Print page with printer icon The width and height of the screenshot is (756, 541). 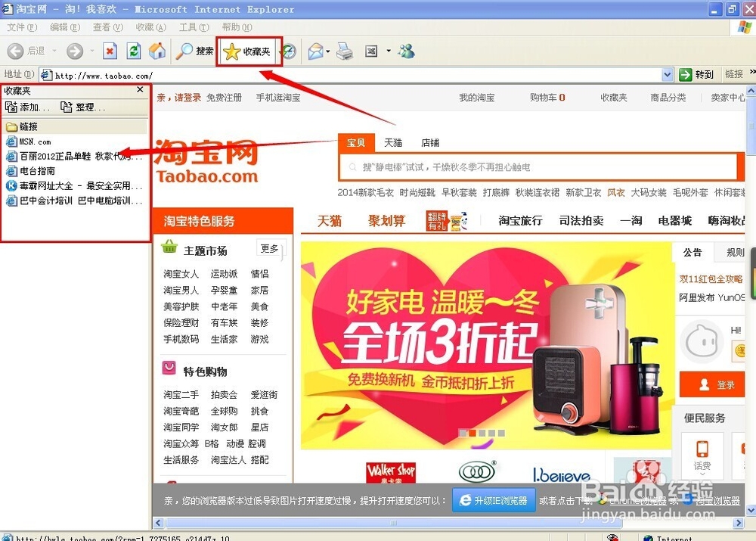pos(345,51)
